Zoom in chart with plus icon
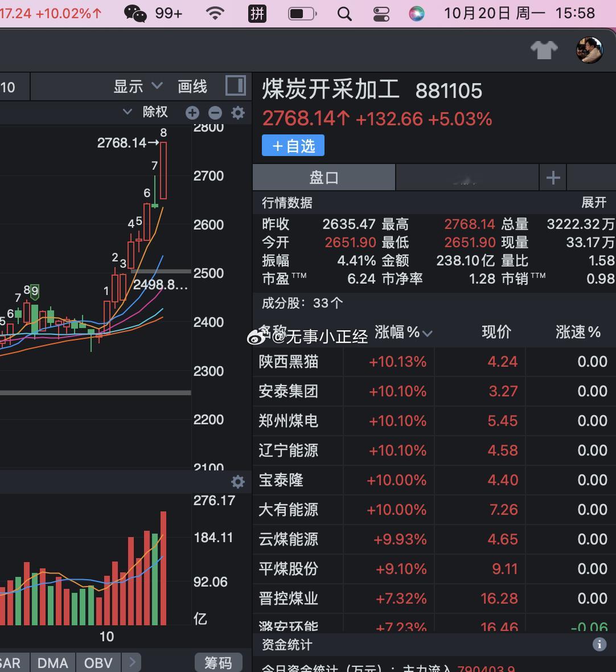The height and width of the screenshot is (672, 616). [192, 113]
